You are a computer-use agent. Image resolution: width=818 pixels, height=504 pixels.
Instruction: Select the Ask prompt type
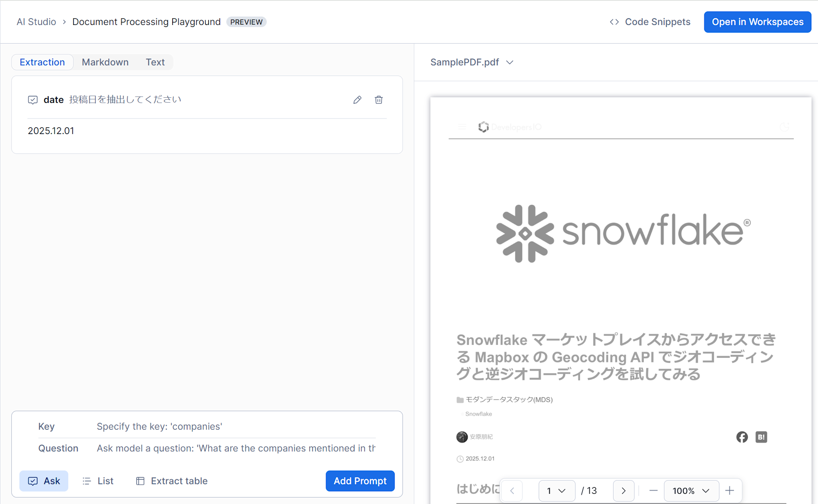(x=44, y=481)
